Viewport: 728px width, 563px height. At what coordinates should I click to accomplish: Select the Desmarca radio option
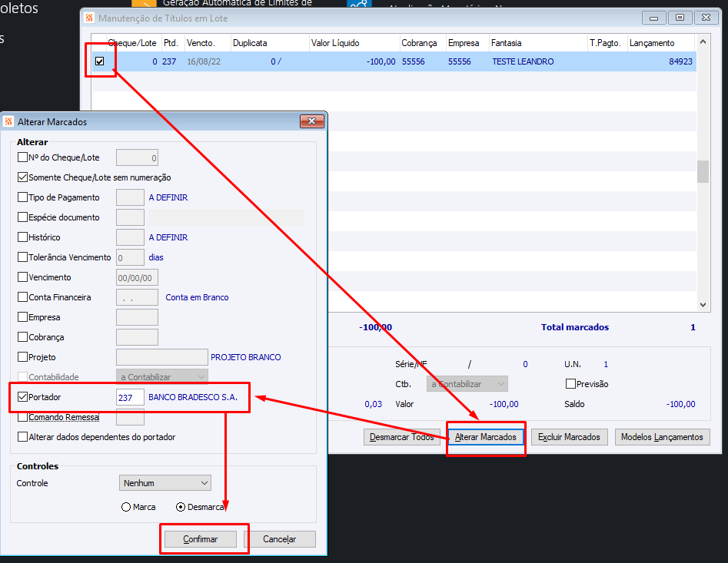click(181, 507)
